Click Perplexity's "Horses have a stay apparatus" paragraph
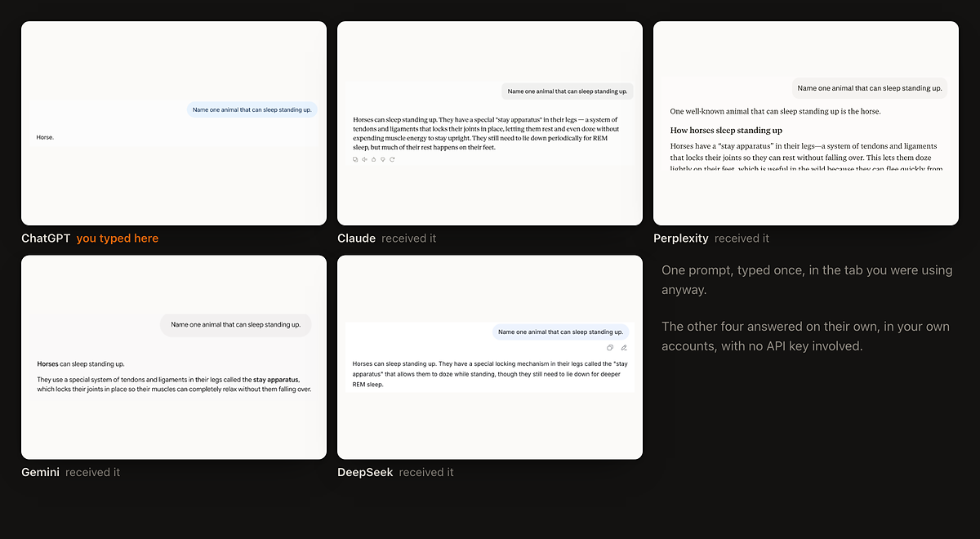Screen dimensions: 980x539 (x=806, y=157)
